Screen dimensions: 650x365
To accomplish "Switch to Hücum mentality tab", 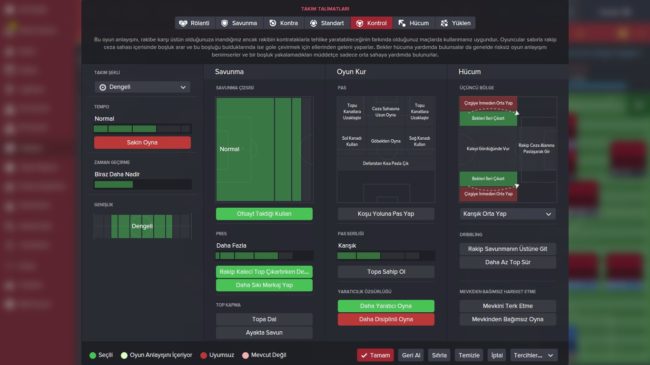I will click(414, 23).
